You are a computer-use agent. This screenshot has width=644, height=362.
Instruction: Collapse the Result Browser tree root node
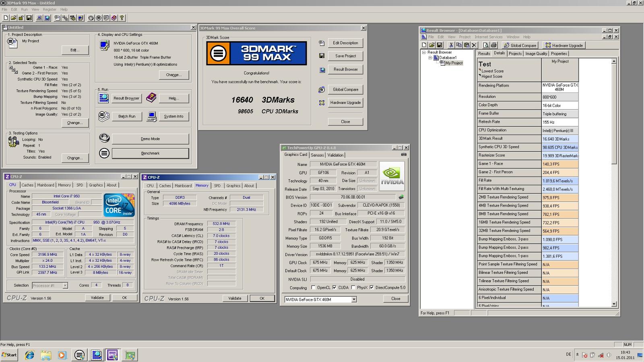[x=423, y=52]
